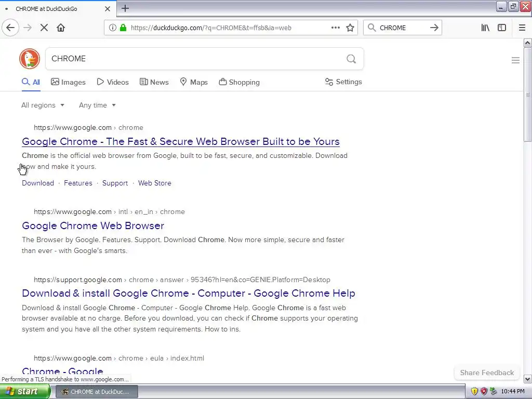Go back with the browser back arrow
This screenshot has width=532, height=399.
[x=10, y=28]
